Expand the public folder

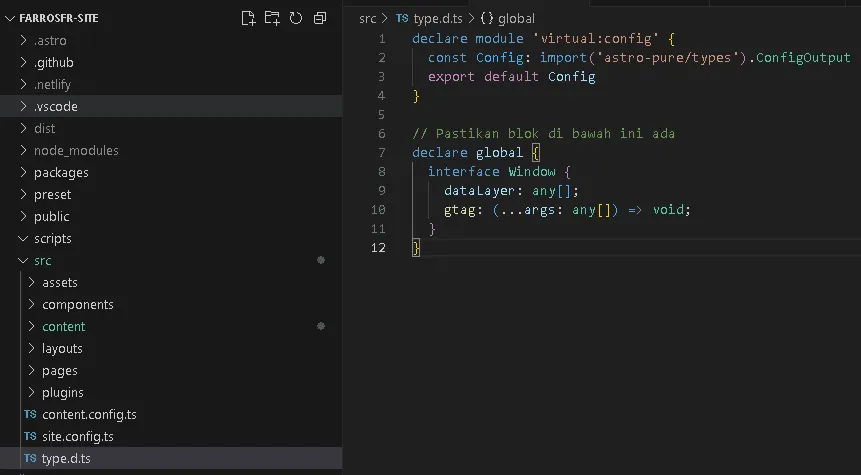[171, 216]
